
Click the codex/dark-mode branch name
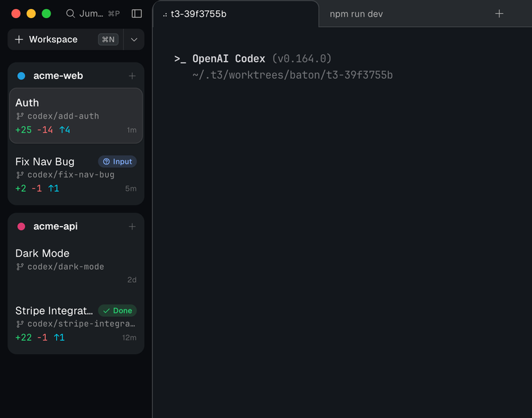tap(66, 267)
